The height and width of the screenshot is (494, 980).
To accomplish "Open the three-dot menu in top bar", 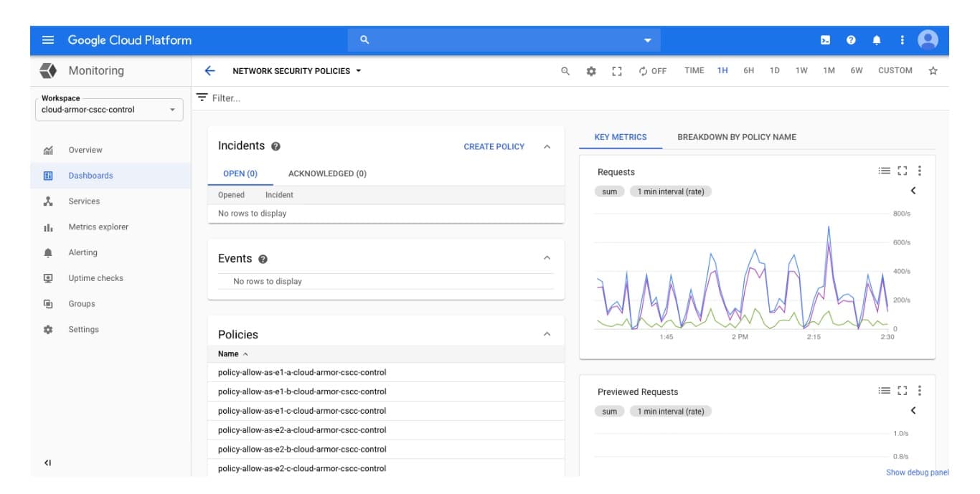I will (x=903, y=40).
